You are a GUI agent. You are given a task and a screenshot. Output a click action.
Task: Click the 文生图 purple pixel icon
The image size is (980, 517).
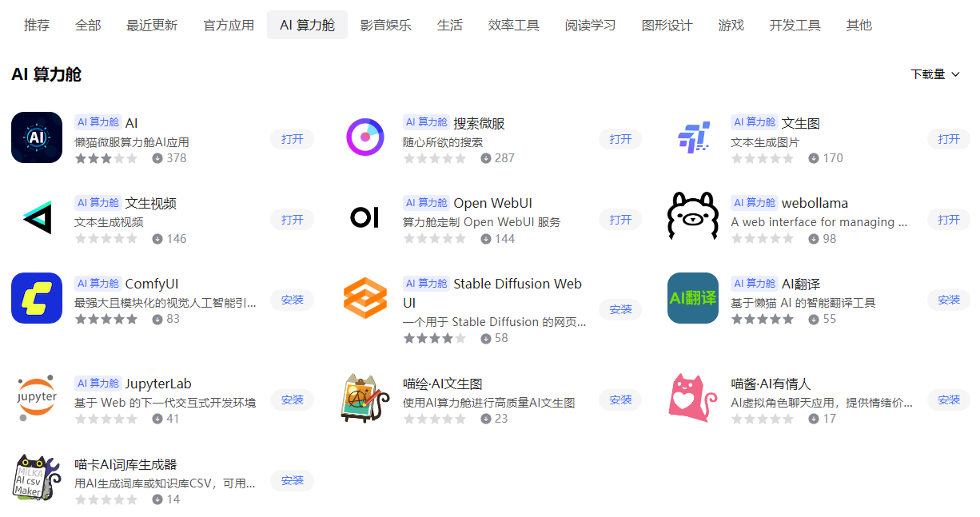(x=693, y=137)
